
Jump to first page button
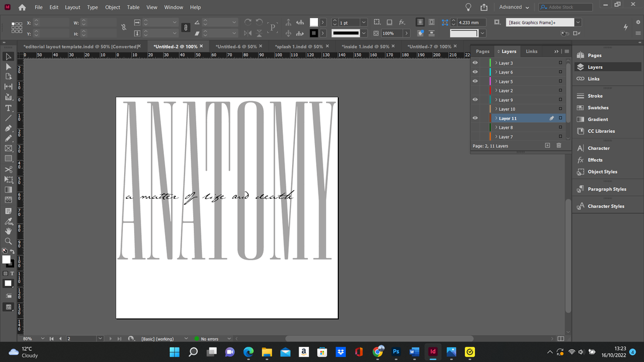pos(52,339)
